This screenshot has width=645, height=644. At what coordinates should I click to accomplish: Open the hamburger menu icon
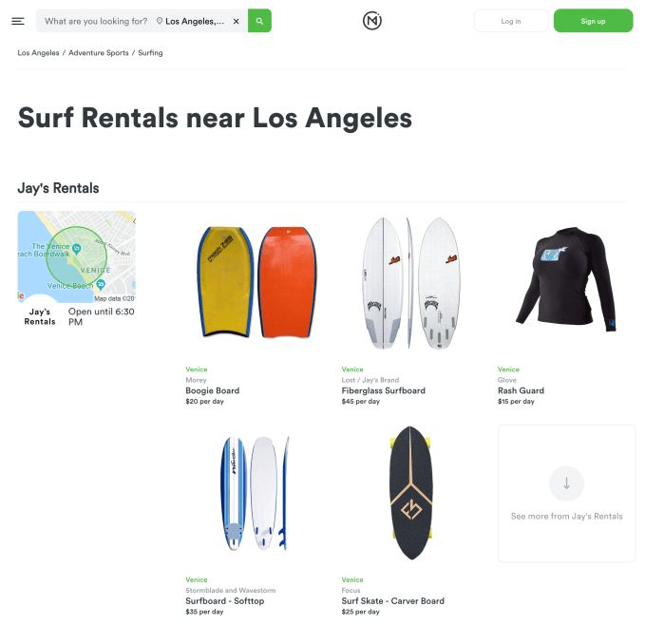pyautogui.click(x=18, y=21)
